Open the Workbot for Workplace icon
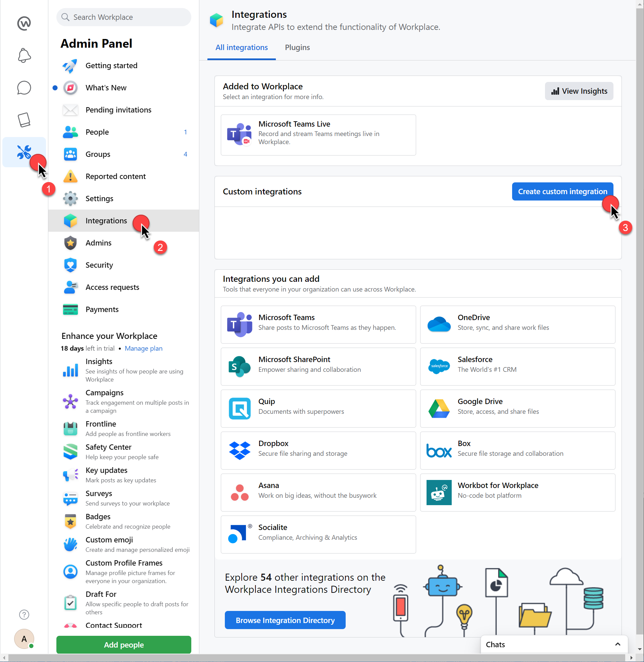The width and height of the screenshot is (644, 662). click(x=439, y=492)
